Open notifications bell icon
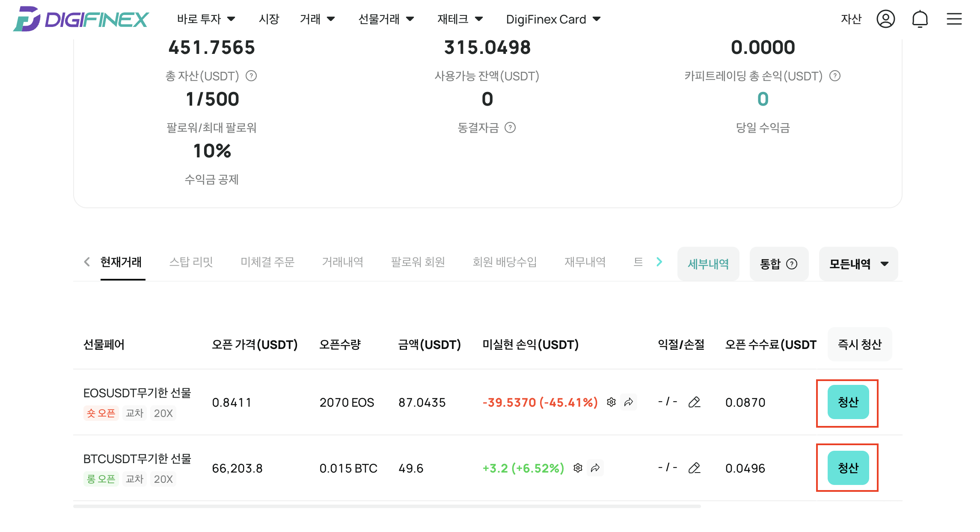 tap(920, 19)
